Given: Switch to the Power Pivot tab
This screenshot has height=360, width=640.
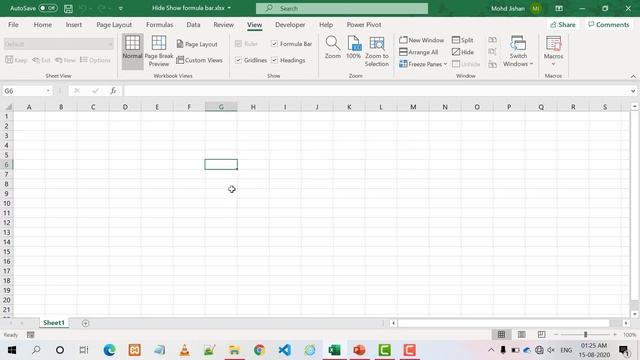Looking at the screenshot, I should pyautogui.click(x=364, y=24).
